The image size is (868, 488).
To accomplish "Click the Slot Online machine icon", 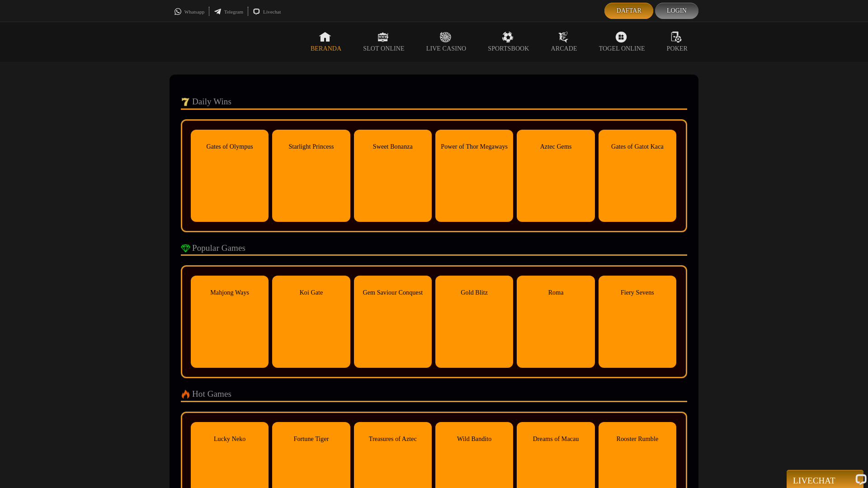I will click(x=383, y=37).
